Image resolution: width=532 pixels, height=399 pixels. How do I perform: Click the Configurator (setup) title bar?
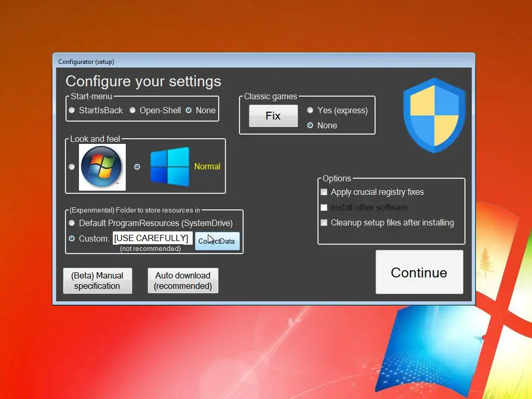(263, 61)
